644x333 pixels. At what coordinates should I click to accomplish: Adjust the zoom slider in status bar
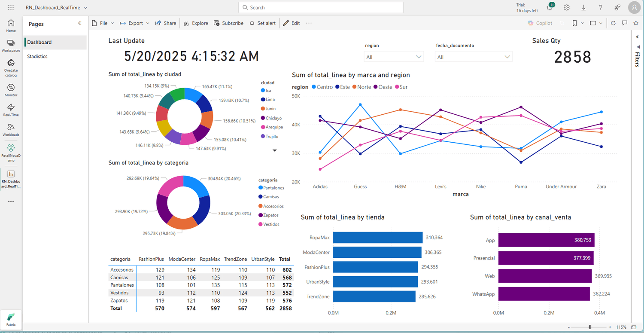pyautogui.click(x=589, y=327)
